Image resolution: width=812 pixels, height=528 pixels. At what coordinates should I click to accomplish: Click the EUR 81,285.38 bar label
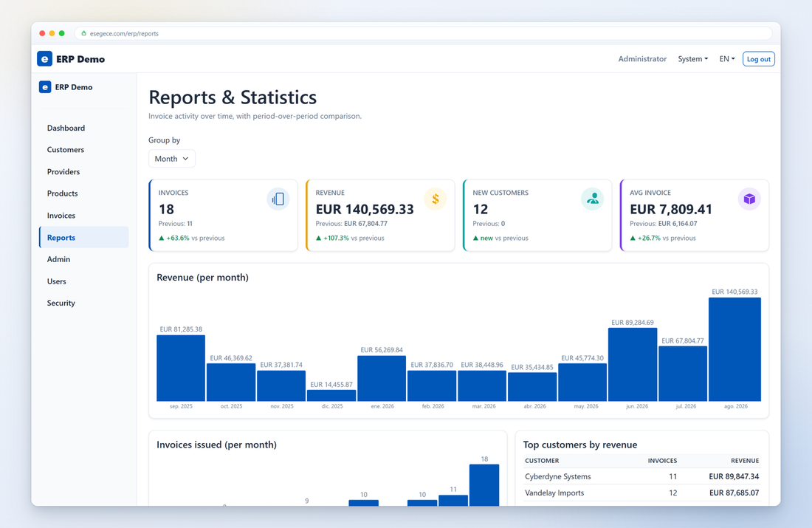[181, 329]
